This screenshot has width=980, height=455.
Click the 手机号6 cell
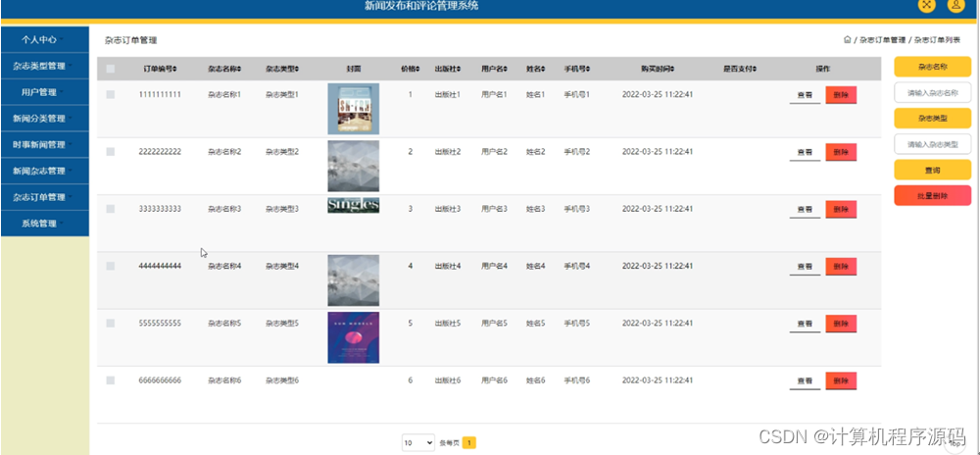point(577,380)
